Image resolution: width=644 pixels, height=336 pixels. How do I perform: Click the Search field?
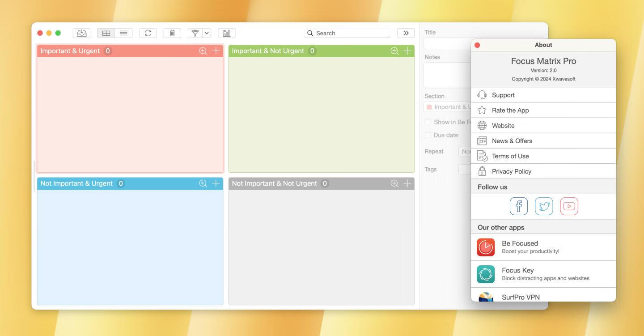pyautogui.click(x=347, y=33)
